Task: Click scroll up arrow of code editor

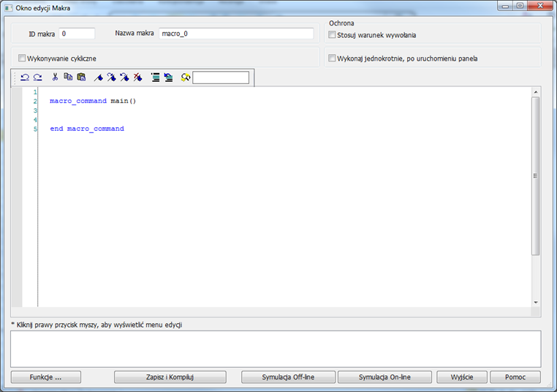Action: 536,92
